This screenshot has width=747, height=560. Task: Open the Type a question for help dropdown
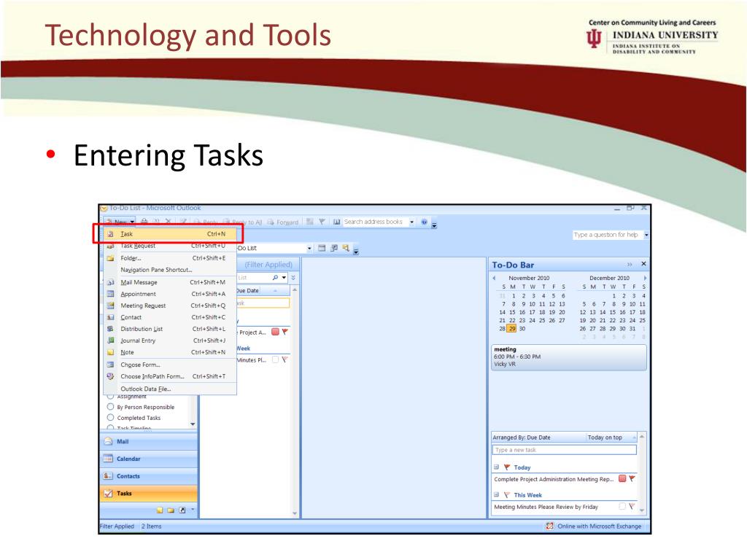coord(646,235)
